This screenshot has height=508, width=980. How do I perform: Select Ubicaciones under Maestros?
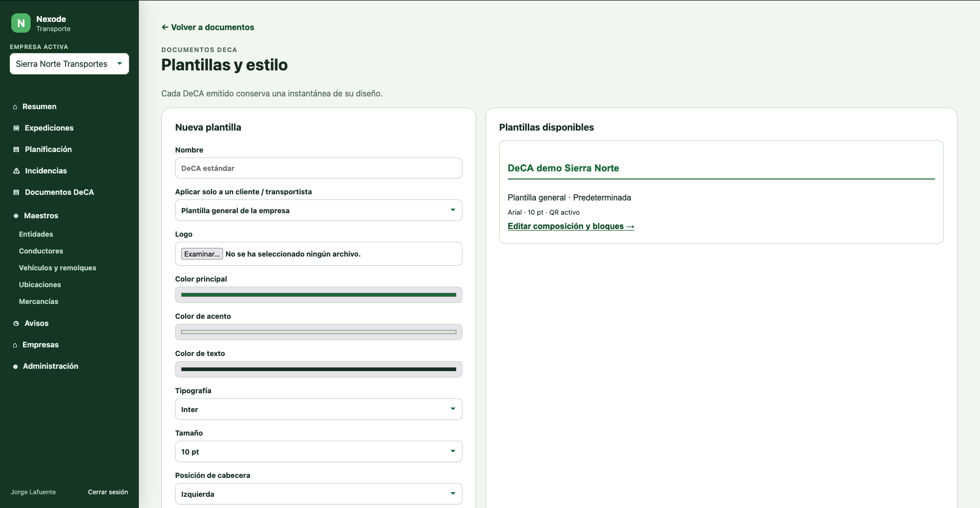tap(40, 285)
